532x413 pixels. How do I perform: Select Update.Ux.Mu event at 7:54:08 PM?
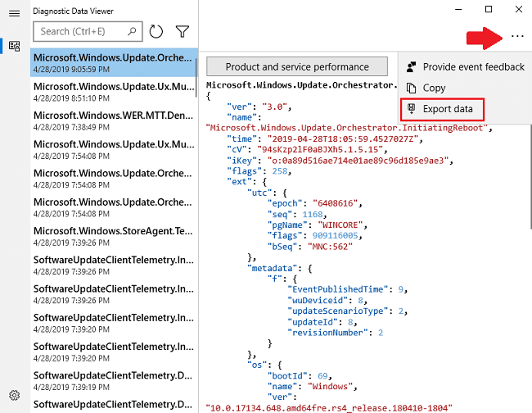coord(114,149)
